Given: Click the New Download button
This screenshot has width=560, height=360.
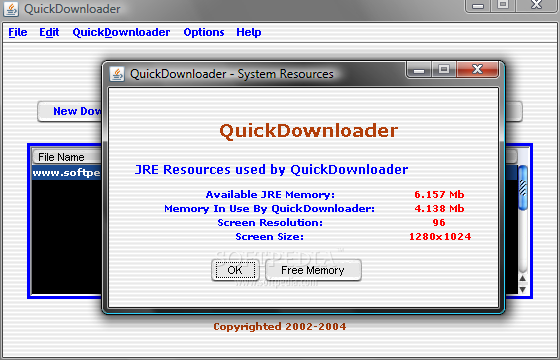Looking at the screenshot, I should pyautogui.click(x=70, y=111).
